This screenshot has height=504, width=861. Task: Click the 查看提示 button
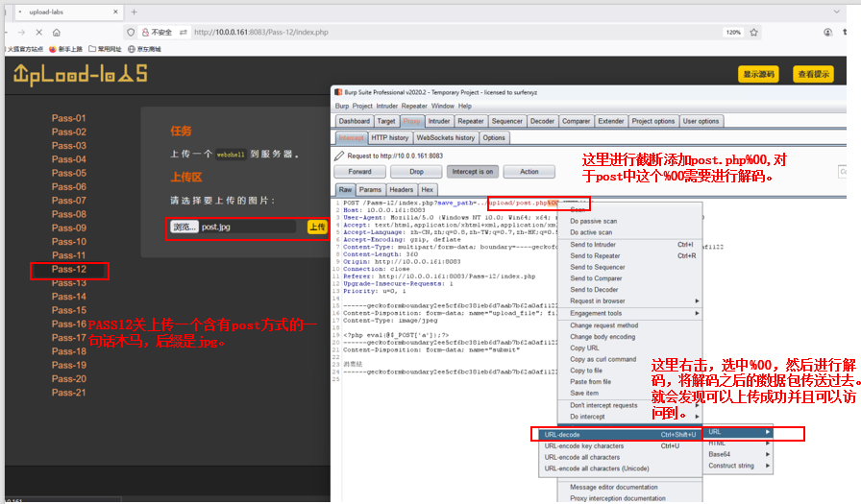click(x=813, y=74)
